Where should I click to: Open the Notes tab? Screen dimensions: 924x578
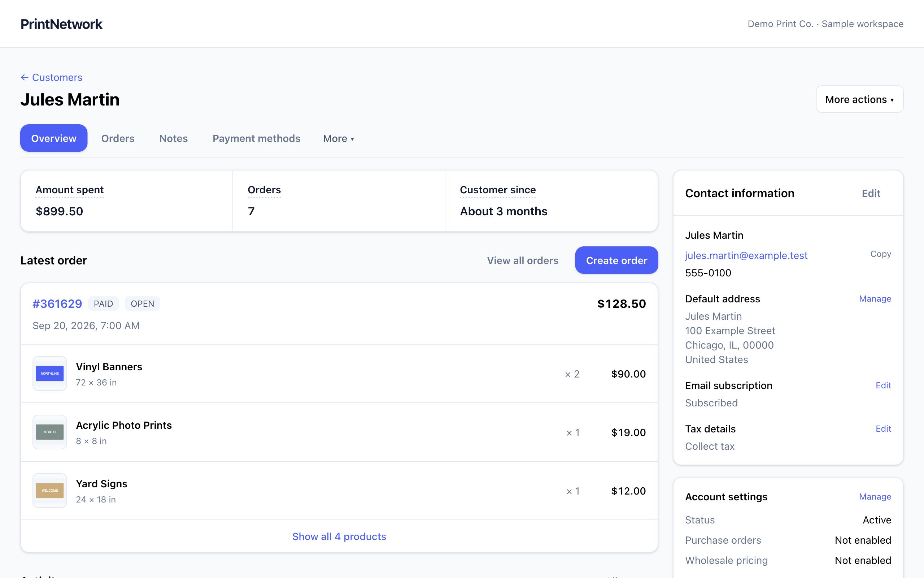(173, 138)
